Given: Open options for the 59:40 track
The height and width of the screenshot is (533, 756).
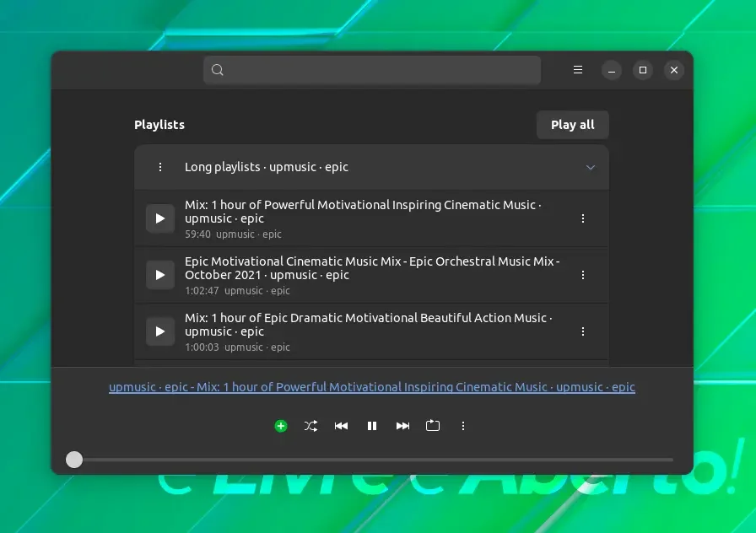Looking at the screenshot, I should [x=583, y=218].
